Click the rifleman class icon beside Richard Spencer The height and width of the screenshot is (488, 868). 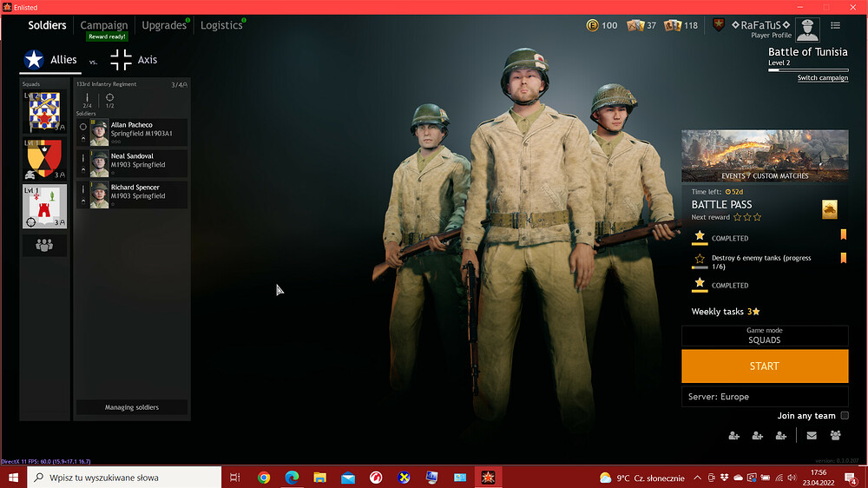click(83, 189)
